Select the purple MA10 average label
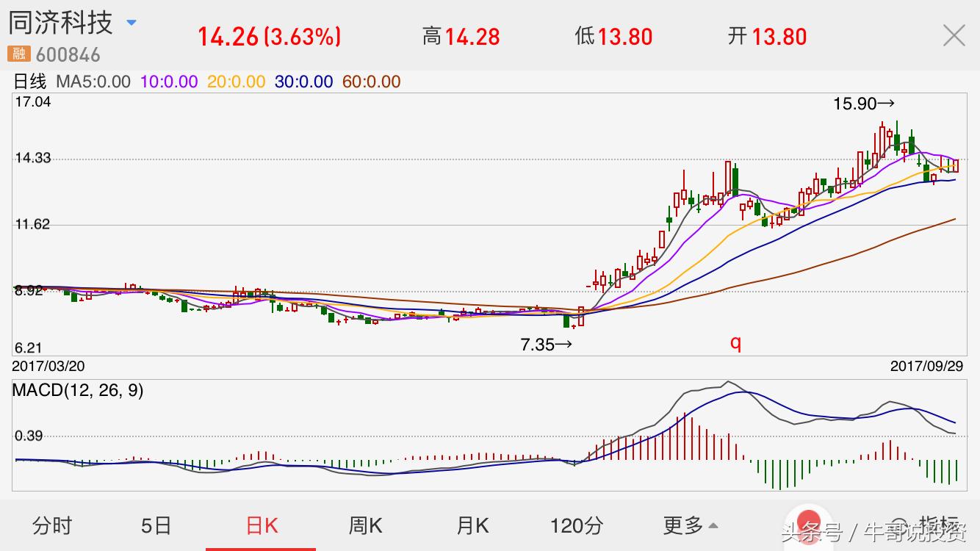 click(x=170, y=82)
